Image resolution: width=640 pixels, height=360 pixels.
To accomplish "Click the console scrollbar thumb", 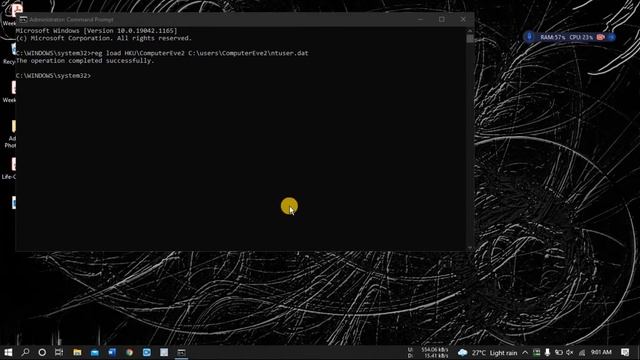I will click(x=470, y=38).
